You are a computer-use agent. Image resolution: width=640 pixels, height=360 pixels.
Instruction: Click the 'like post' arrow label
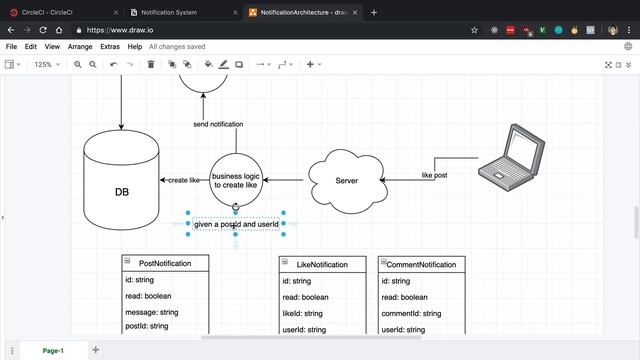click(434, 175)
